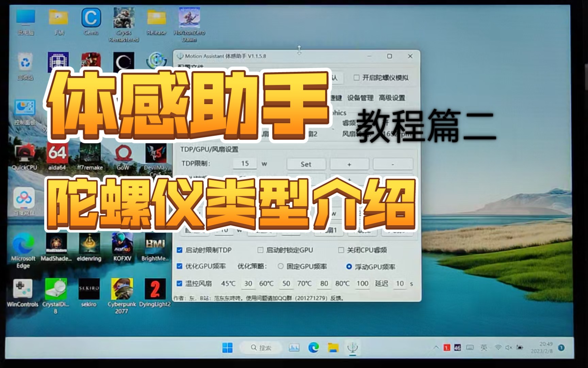Screen dimensions: 588x368
Task: Launch the KOFXV shortcut
Action: (122, 247)
